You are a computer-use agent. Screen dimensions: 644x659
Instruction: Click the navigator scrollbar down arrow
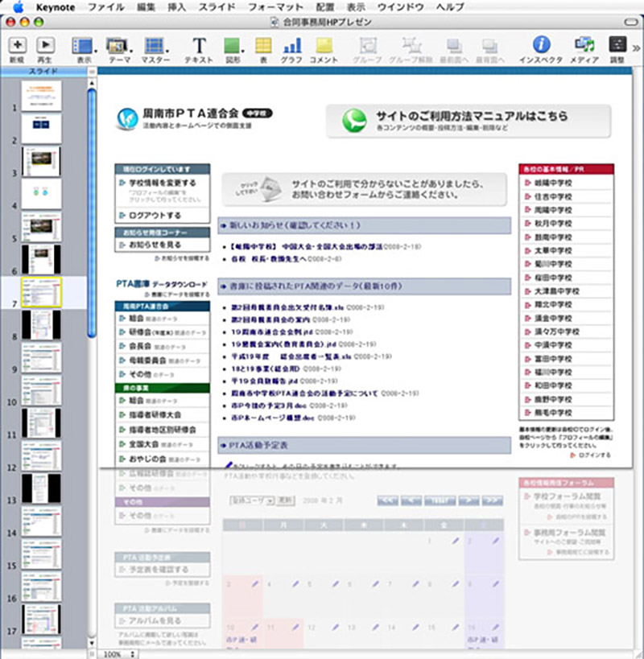92,643
